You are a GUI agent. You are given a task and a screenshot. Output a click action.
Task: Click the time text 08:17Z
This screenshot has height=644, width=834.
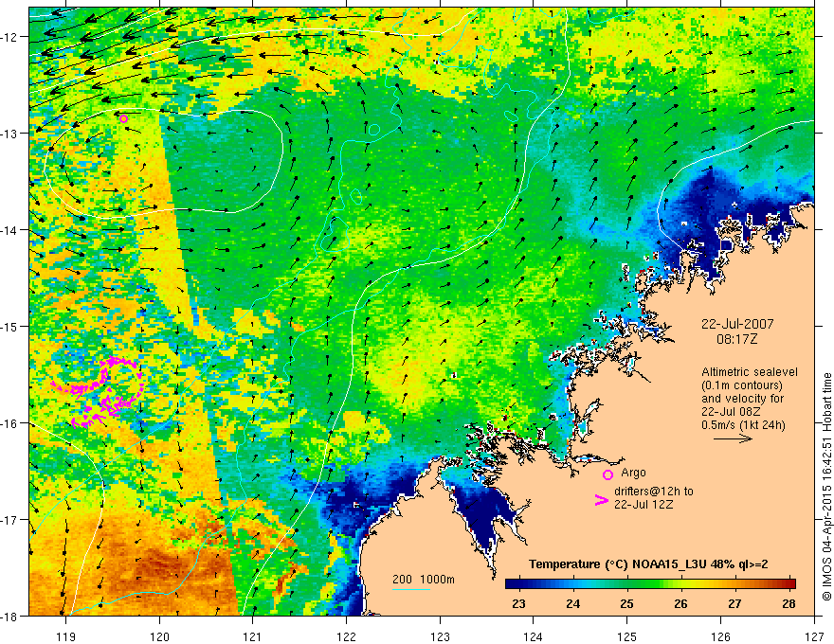tap(736, 339)
